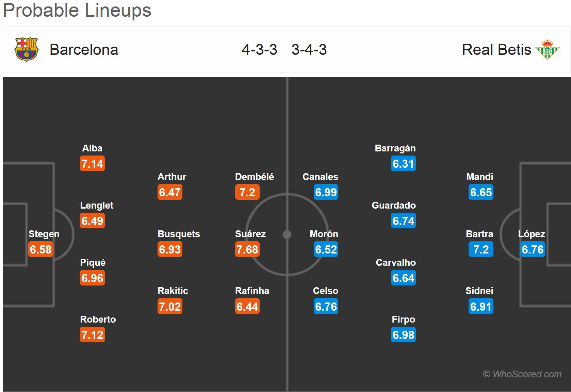The image size is (571, 392).
Task: Click the Dembélé player name
Action: [x=255, y=177]
